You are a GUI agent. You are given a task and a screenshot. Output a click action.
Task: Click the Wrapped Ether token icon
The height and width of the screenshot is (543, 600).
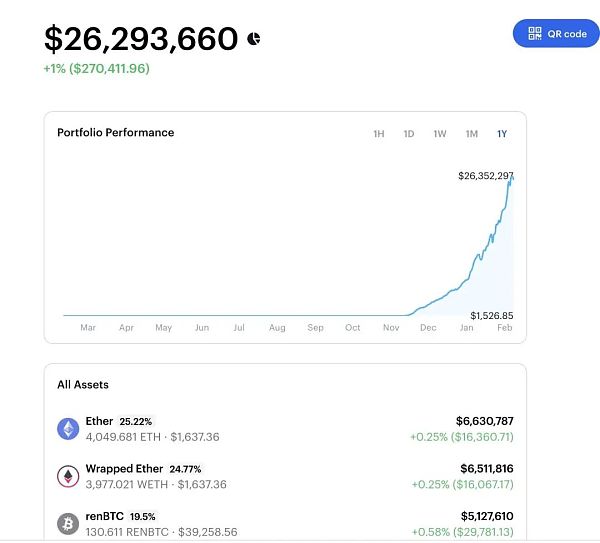pos(68,476)
